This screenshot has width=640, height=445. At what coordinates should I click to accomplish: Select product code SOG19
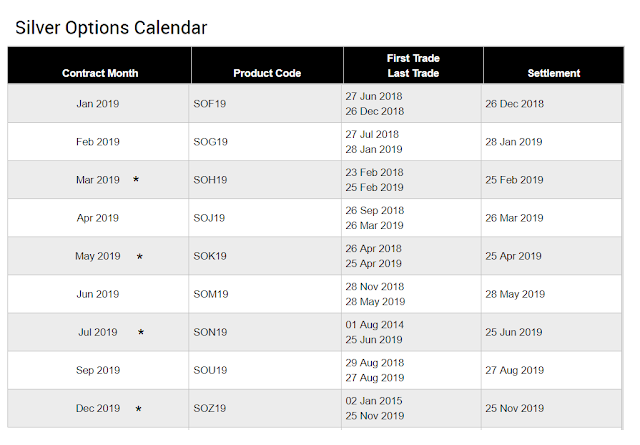210,142
